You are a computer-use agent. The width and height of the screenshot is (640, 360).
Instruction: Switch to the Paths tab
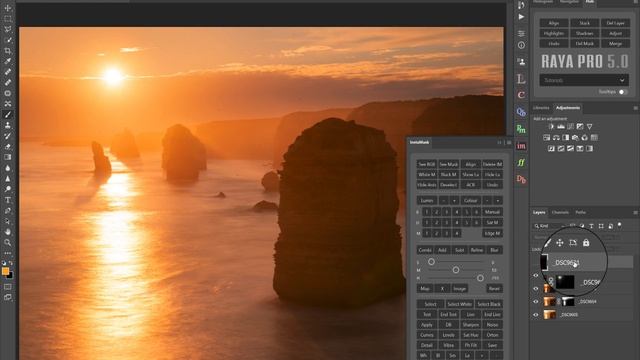tap(580, 212)
